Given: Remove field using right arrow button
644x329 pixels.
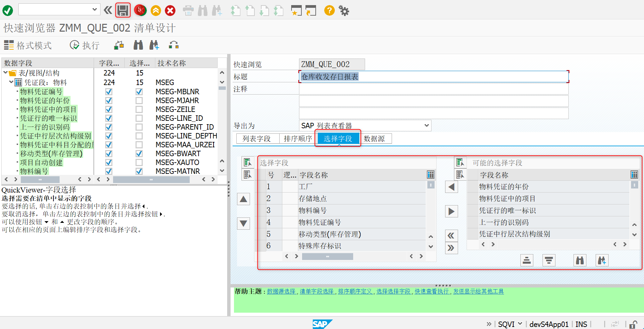Looking at the screenshot, I should pyautogui.click(x=451, y=211).
